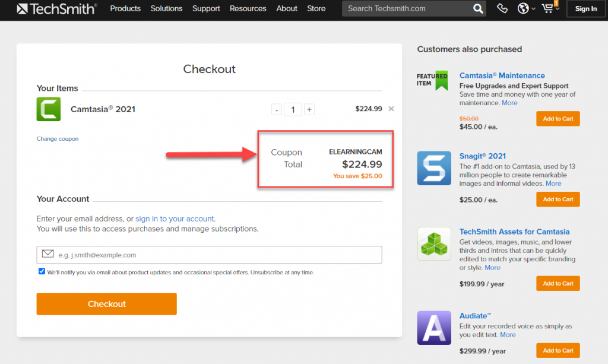This screenshot has height=364, width=608.
Task: Add Camtasia Maintenance to cart
Action: coord(558,119)
